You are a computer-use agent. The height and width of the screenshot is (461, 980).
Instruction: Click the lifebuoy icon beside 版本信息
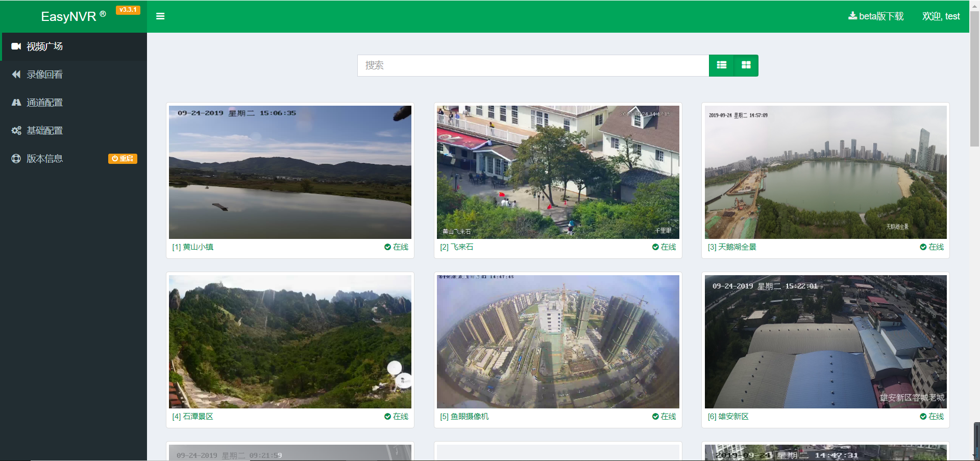tap(16, 159)
